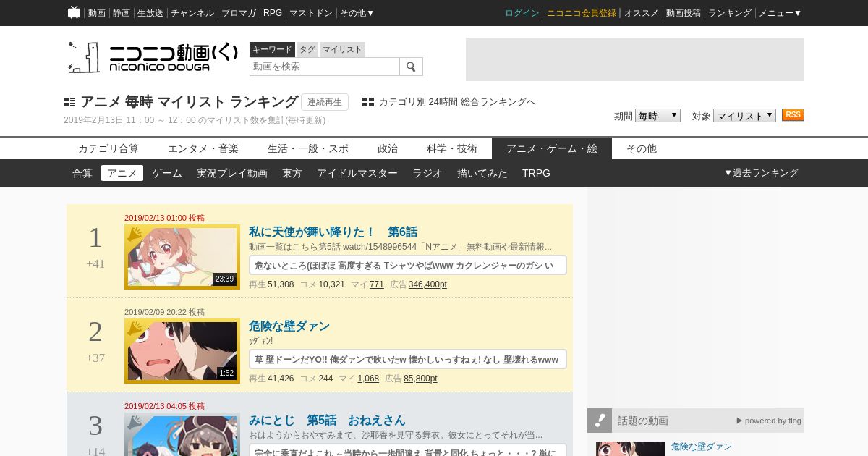Open the 政治 category tab

[388, 148]
